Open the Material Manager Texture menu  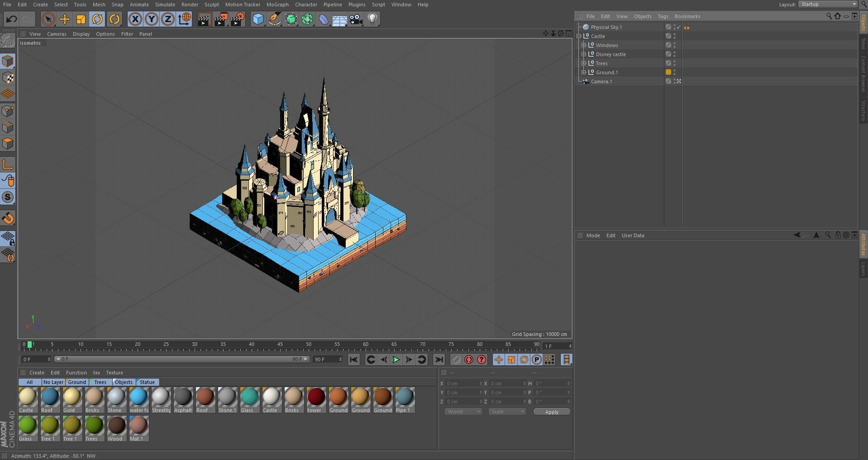[114, 373]
